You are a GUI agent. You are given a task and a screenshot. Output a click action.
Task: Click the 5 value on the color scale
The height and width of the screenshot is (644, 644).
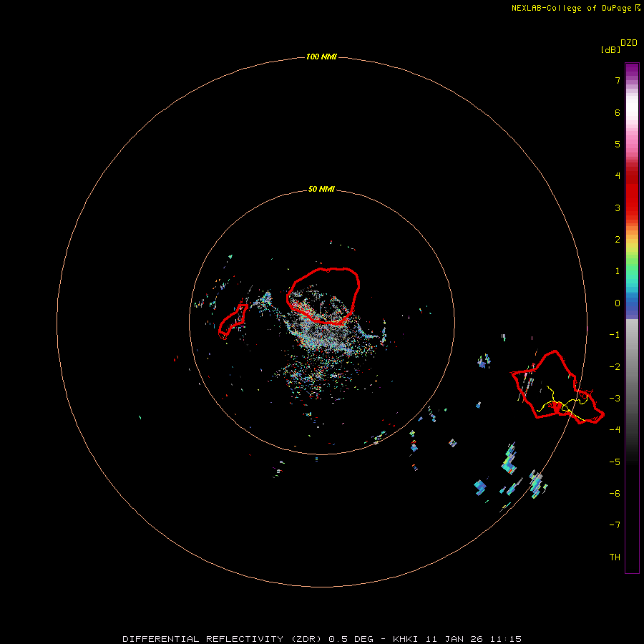click(618, 144)
